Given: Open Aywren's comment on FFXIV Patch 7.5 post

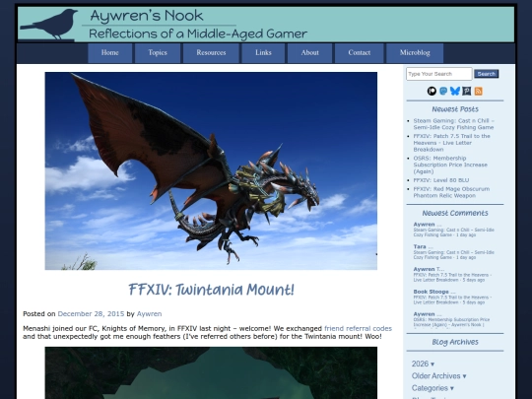Looking at the screenshot, I should click(452, 275).
